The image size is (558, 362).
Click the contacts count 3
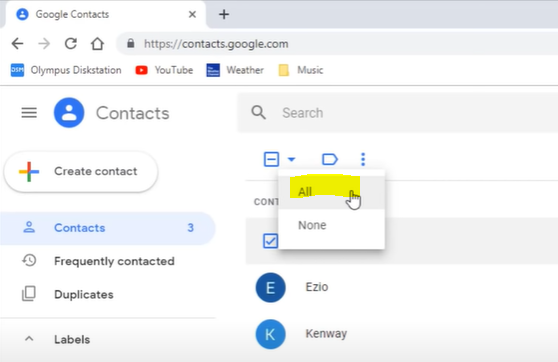190,228
